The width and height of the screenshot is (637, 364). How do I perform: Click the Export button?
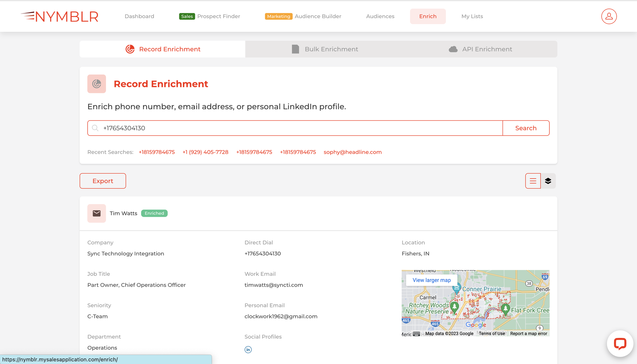tap(103, 181)
